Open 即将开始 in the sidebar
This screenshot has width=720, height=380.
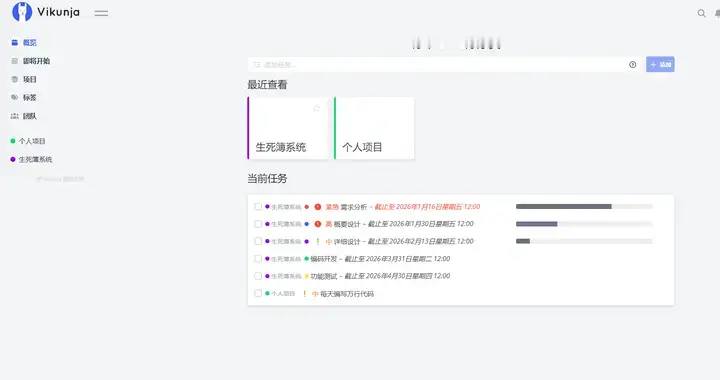(37, 61)
